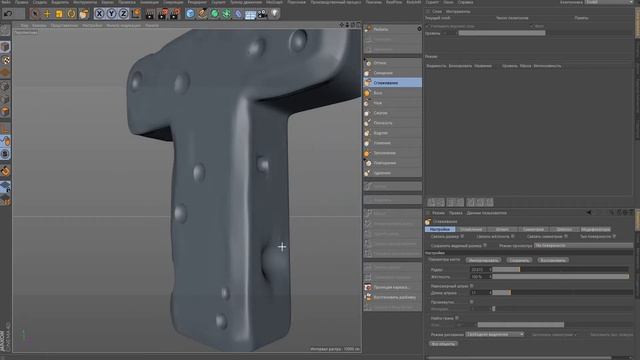Toggle the Link Size checkbox
The width and height of the screenshot is (640, 360).
pos(462,236)
